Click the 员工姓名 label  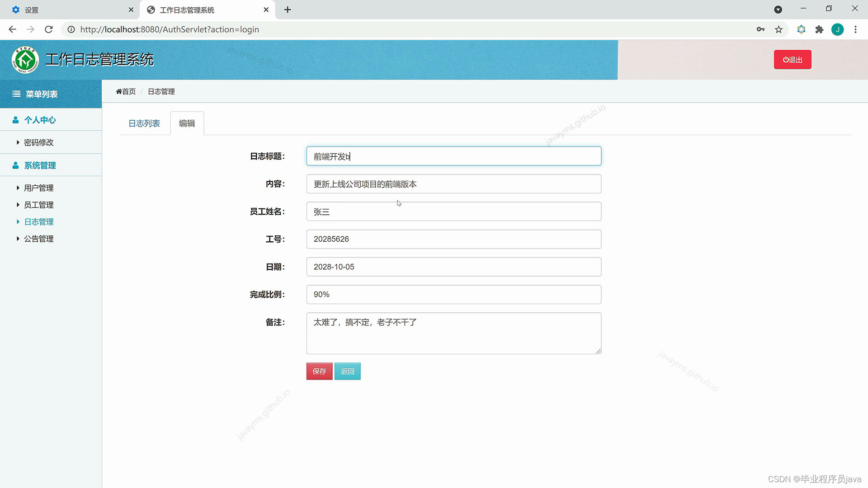point(267,211)
